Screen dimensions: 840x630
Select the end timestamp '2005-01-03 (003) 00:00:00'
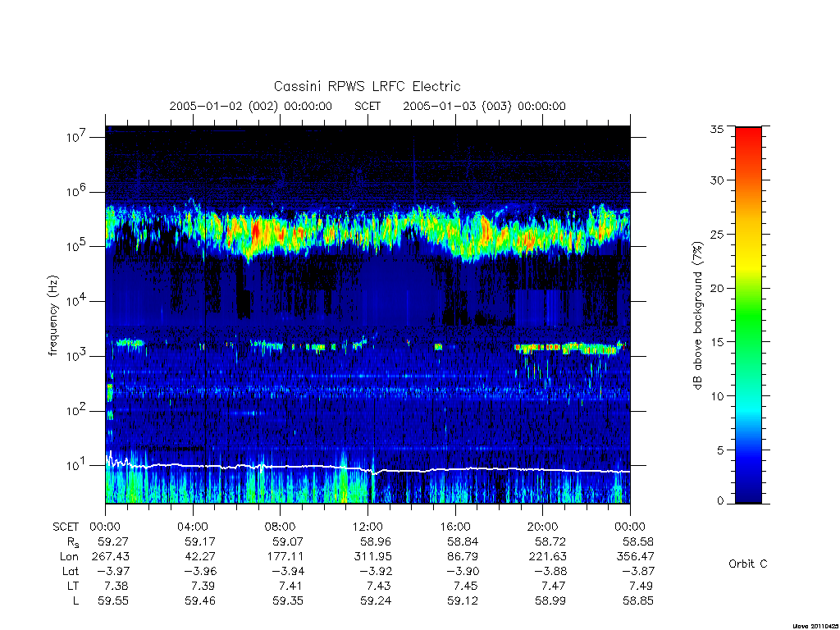484,106
